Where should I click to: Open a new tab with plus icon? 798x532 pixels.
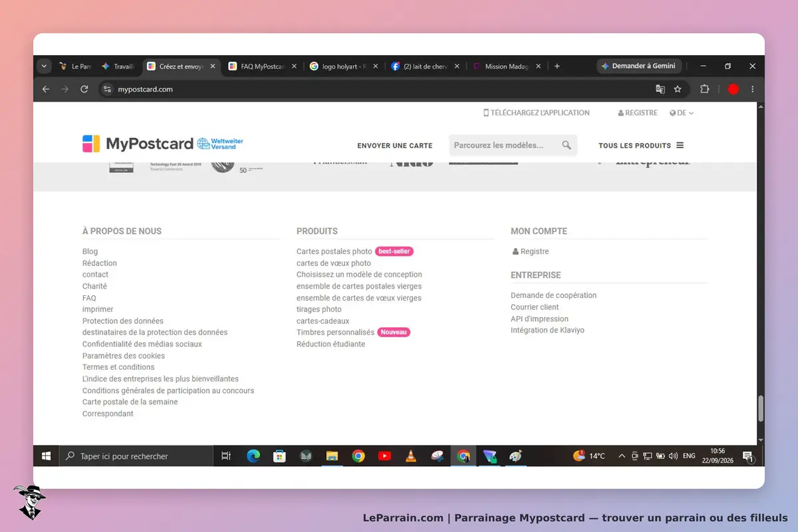coord(557,66)
